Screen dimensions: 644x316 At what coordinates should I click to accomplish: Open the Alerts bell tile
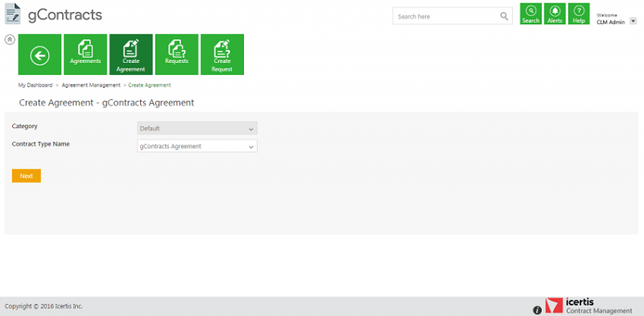tap(555, 14)
